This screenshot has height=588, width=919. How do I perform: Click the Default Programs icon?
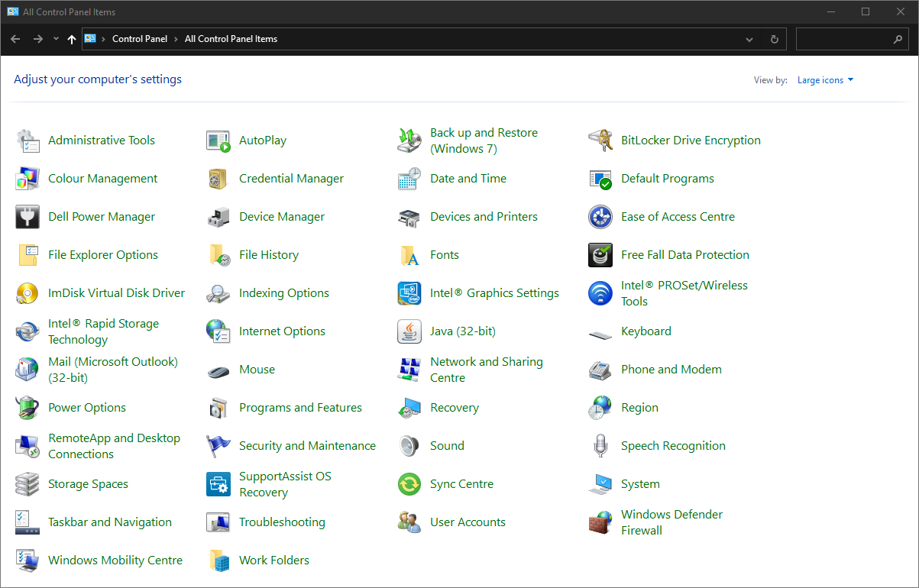(600, 179)
